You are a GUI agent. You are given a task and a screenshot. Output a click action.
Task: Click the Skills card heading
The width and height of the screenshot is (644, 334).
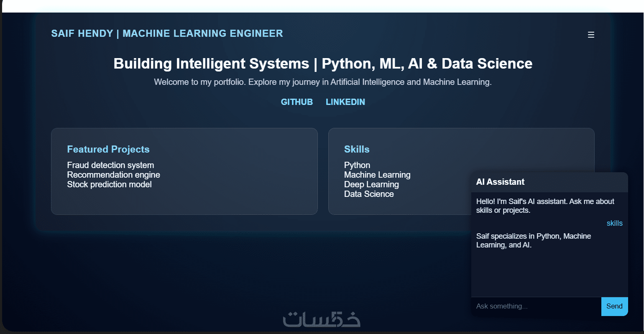coord(357,149)
